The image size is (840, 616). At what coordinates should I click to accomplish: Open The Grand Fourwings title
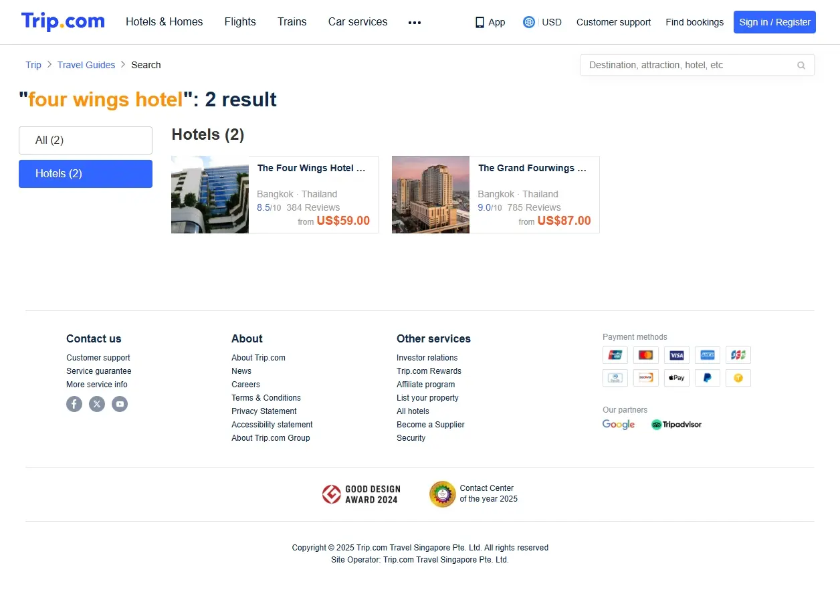(x=532, y=168)
